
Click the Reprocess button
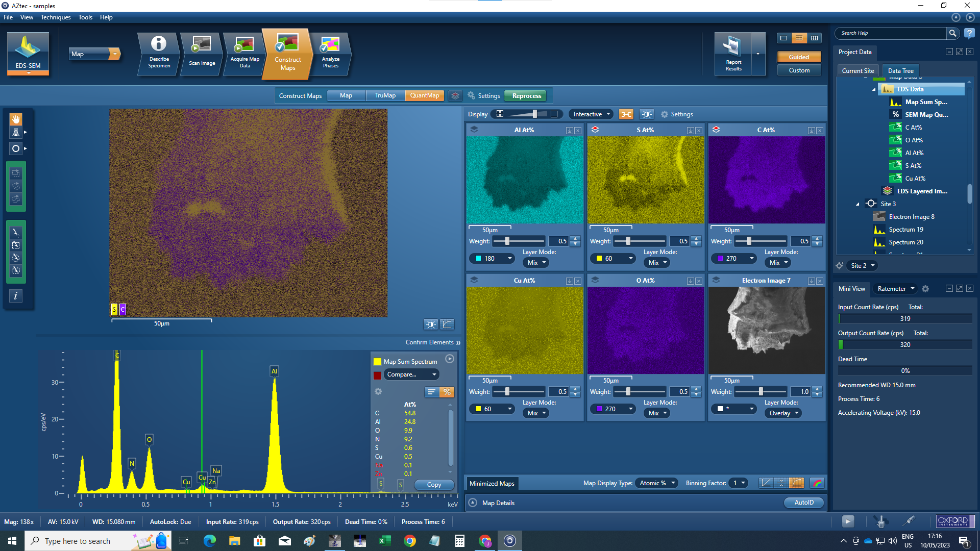coord(526,96)
